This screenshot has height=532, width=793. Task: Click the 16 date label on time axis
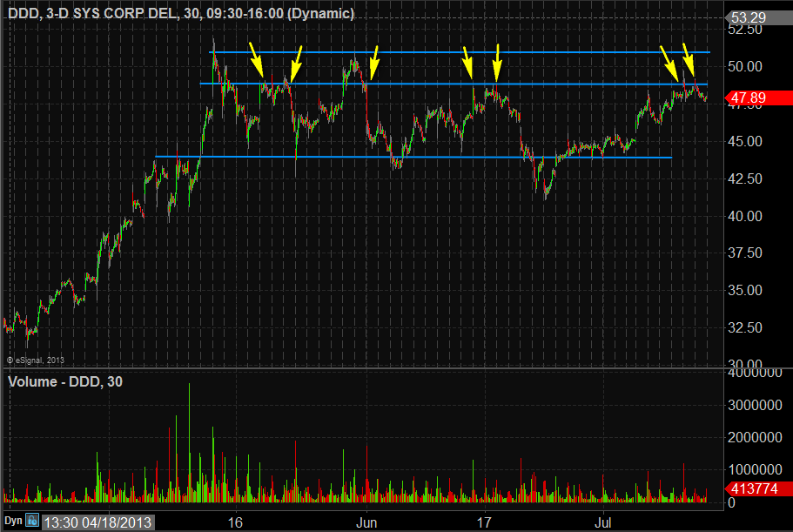[235, 522]
